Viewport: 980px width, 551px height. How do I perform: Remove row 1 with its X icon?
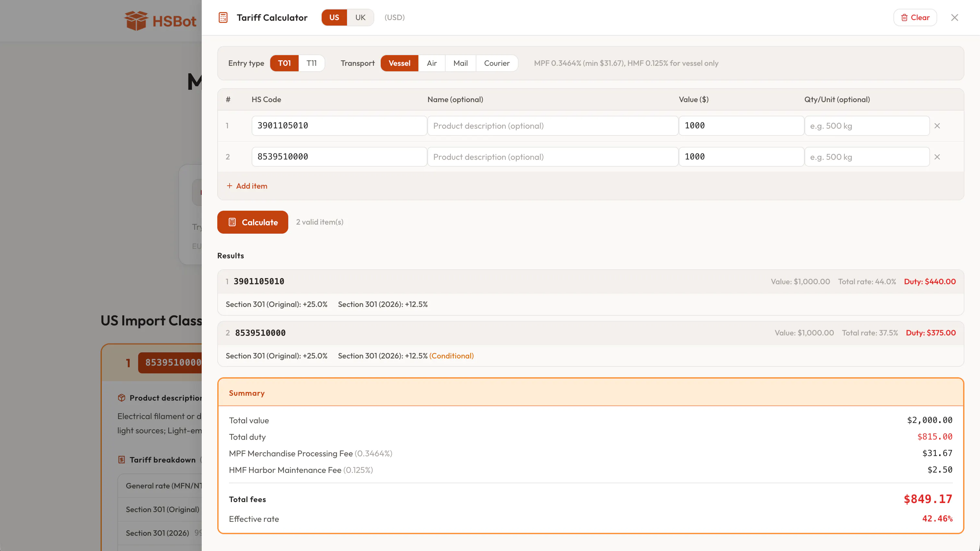click(x=937, y=126)
